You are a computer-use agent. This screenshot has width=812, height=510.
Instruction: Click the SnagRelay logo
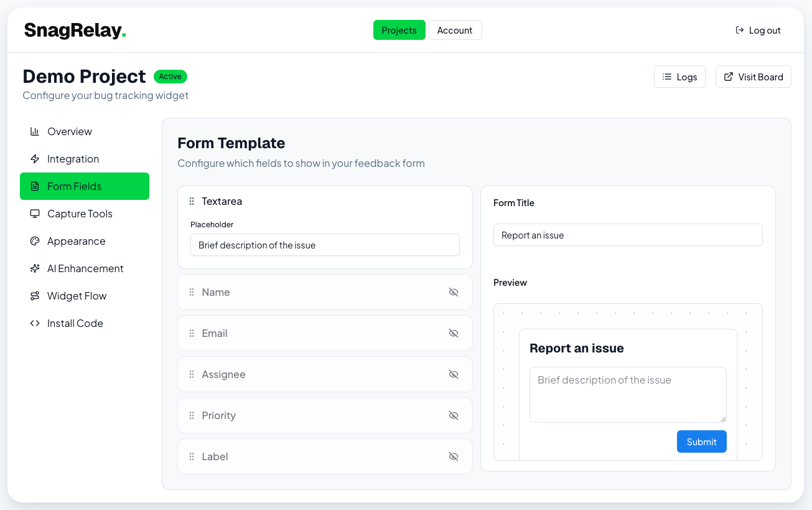point(75,30)
